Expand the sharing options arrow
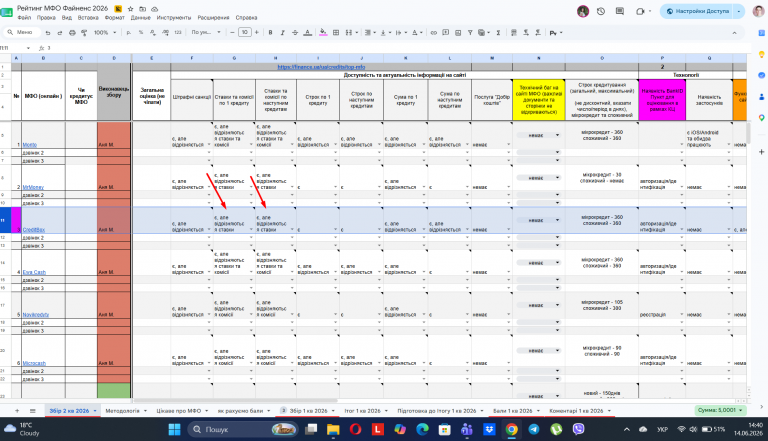The width and height of the screenshot is (768, 441). 739,11
